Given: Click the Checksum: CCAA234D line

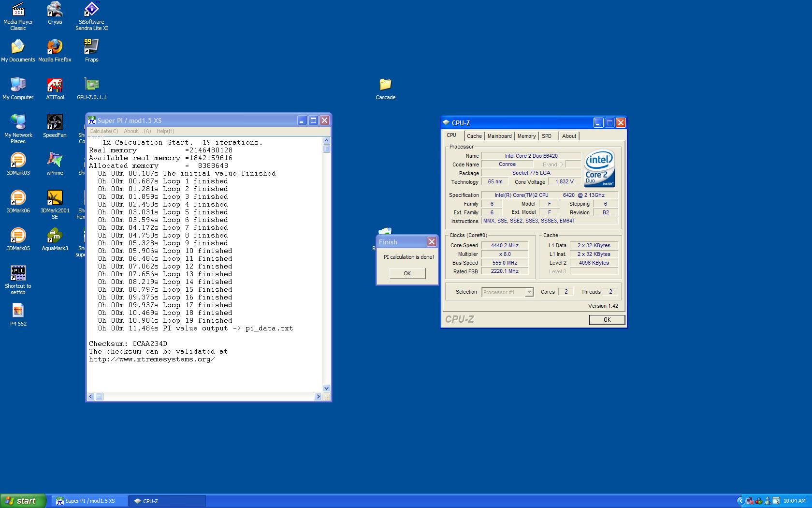Looking at the screenshot, I should [x=128, y=344].
